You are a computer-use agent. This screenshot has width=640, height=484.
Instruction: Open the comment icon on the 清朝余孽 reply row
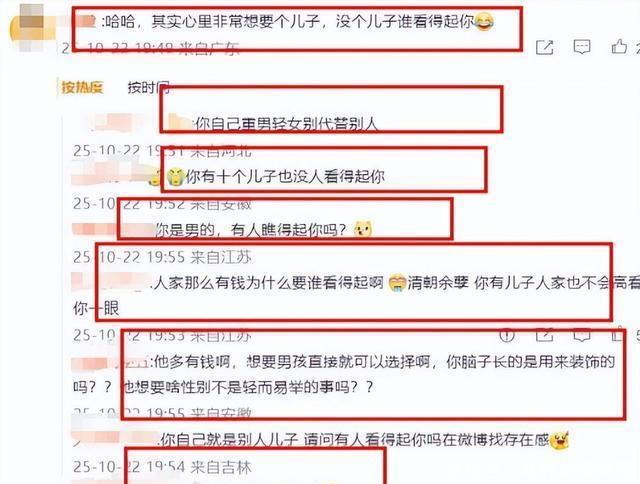[x=582, y=335]
